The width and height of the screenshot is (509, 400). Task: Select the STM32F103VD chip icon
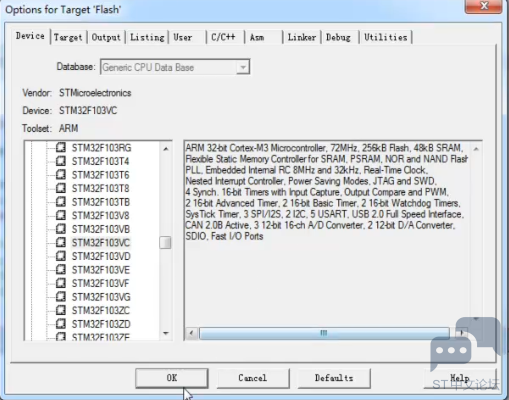coord(61,256)
